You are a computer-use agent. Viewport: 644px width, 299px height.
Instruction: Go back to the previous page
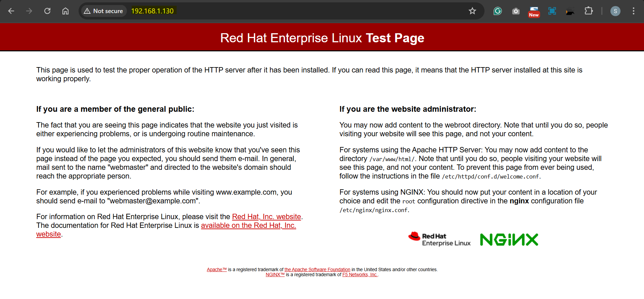[11, 11]
